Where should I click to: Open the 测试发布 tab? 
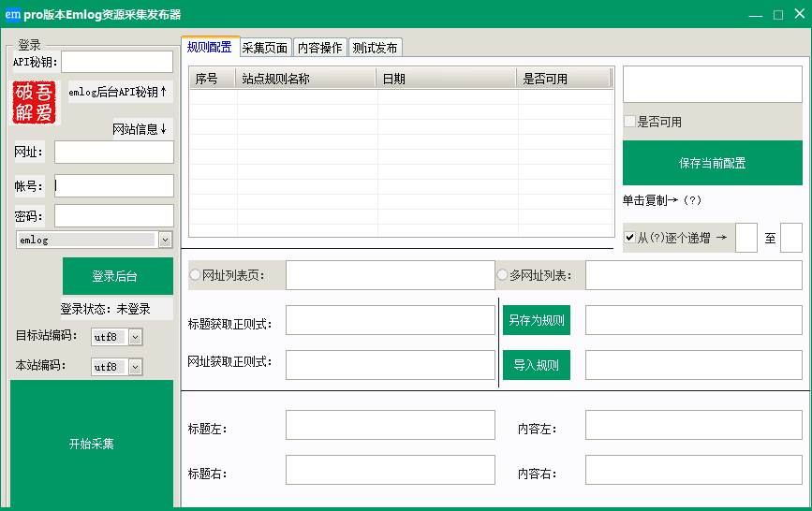coord(375,48)
